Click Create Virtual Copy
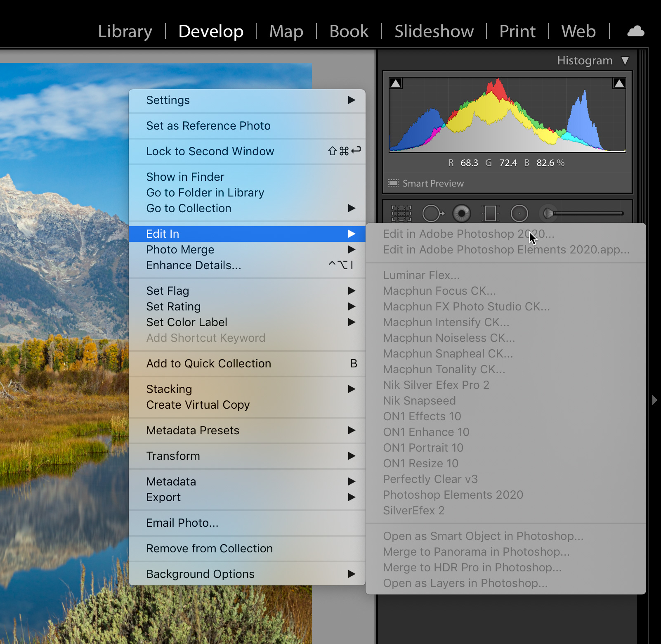Screen dimensions: 661x644 pyautogui.click(x=198, y=405)
